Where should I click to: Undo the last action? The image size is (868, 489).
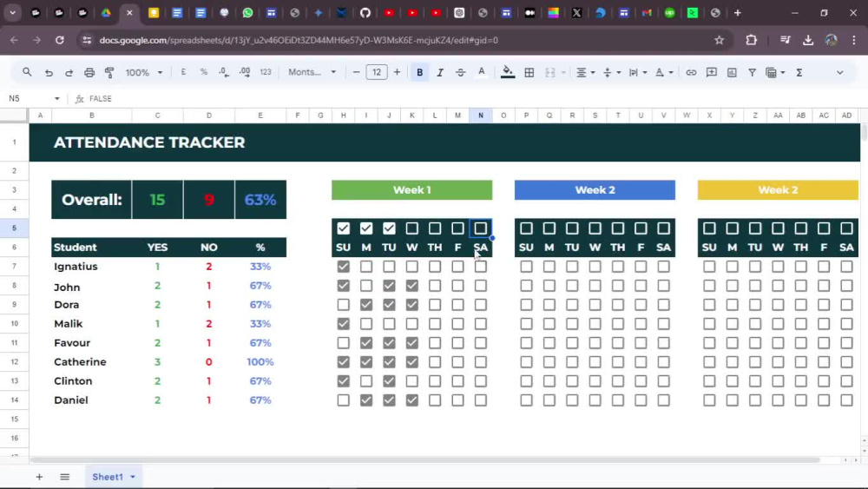49,73
